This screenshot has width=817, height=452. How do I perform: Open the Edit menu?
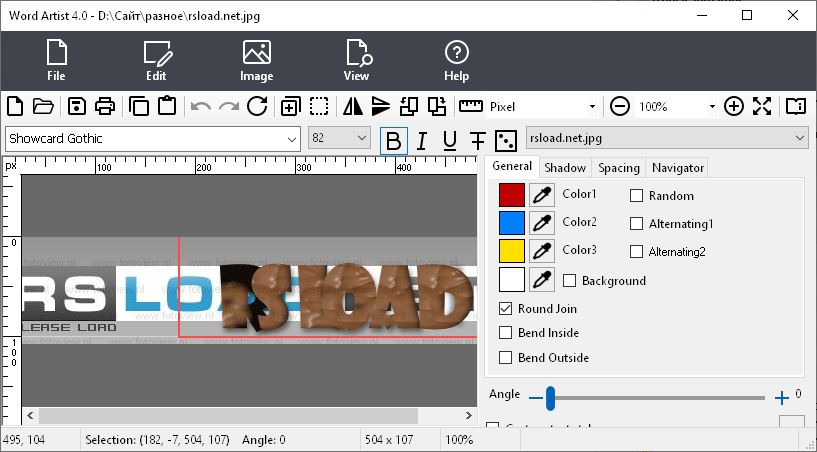pos(157,60)
